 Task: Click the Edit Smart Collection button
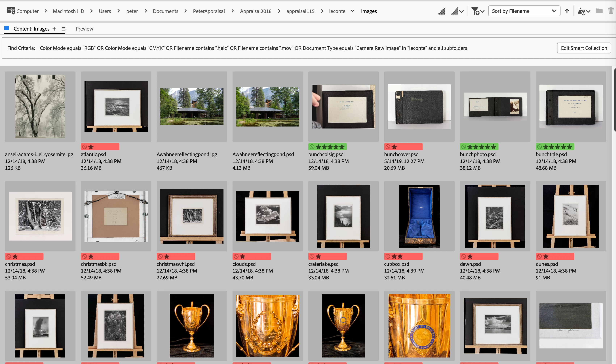[x=584, y=48]
